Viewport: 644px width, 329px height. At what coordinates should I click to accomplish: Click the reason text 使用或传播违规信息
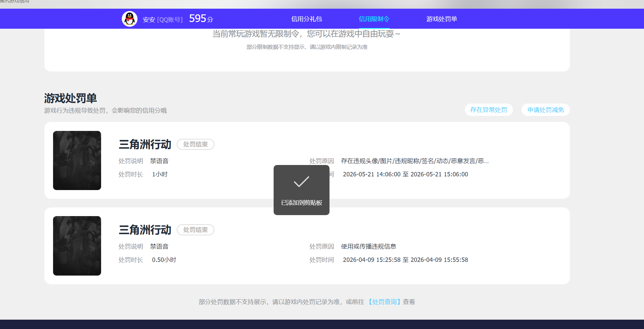click(368, 246)
